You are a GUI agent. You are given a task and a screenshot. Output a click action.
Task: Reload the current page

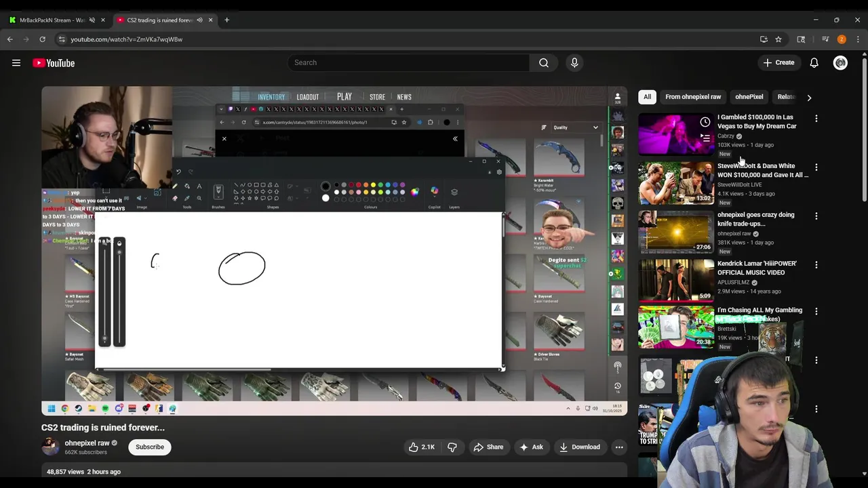pos(42,39)
